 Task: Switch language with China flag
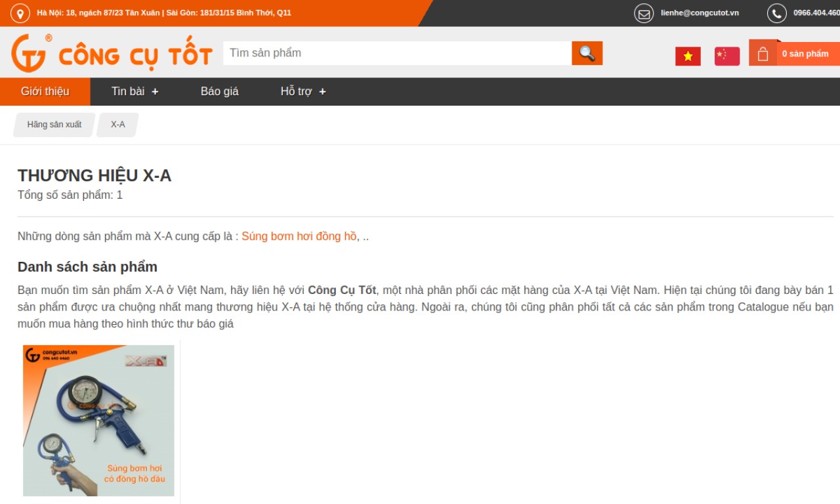pyautogui.click(x=727, y=56)
